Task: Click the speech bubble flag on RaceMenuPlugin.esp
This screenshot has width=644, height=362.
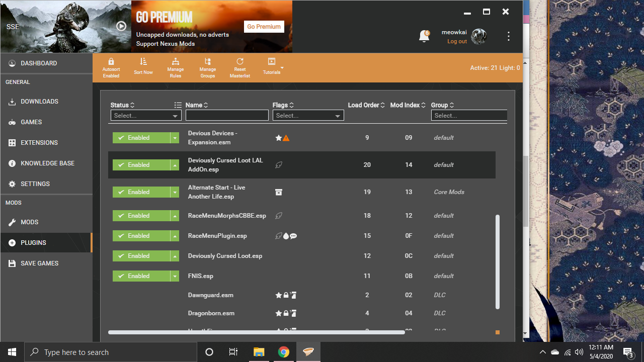Action: coord(293,236)
